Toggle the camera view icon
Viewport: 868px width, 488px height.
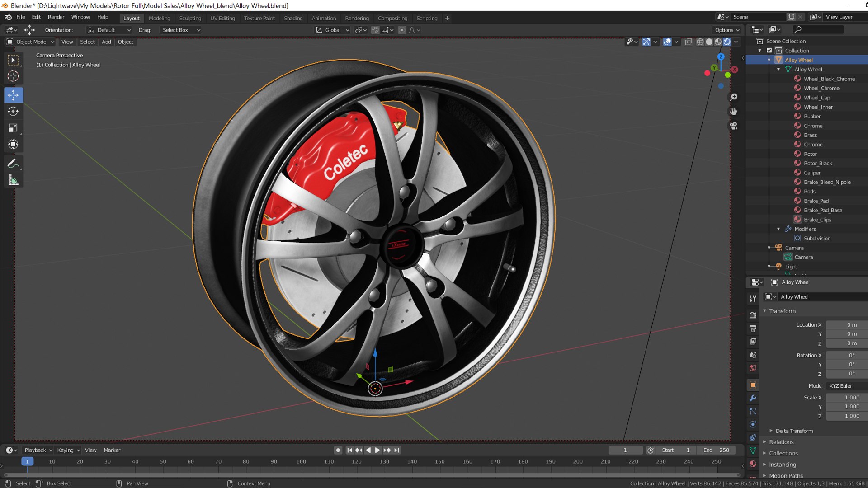click(733, 126)
